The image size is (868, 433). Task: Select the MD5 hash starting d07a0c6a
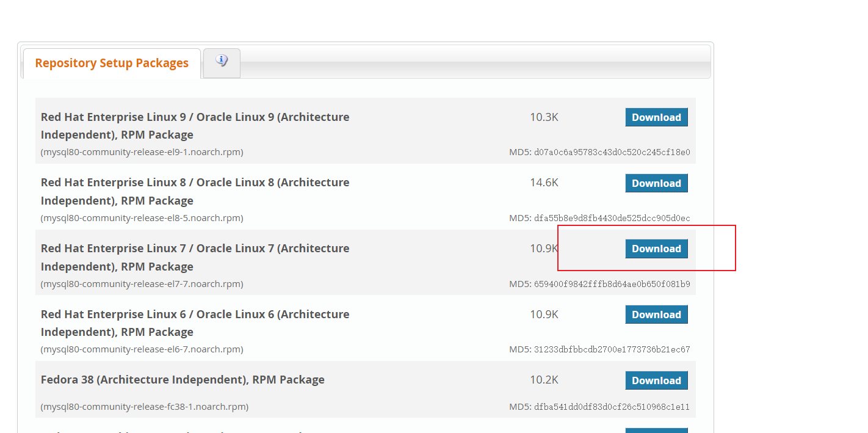point(612,152)
